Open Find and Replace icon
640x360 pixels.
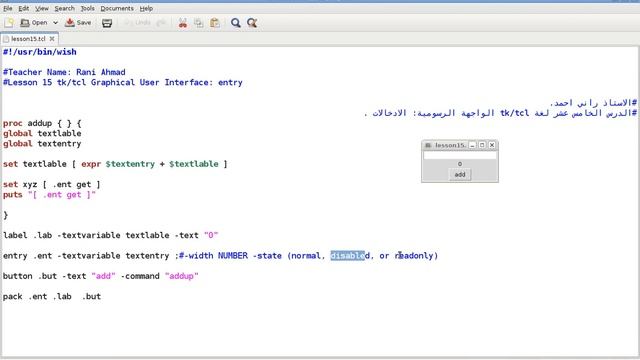[x=252, y=23]
